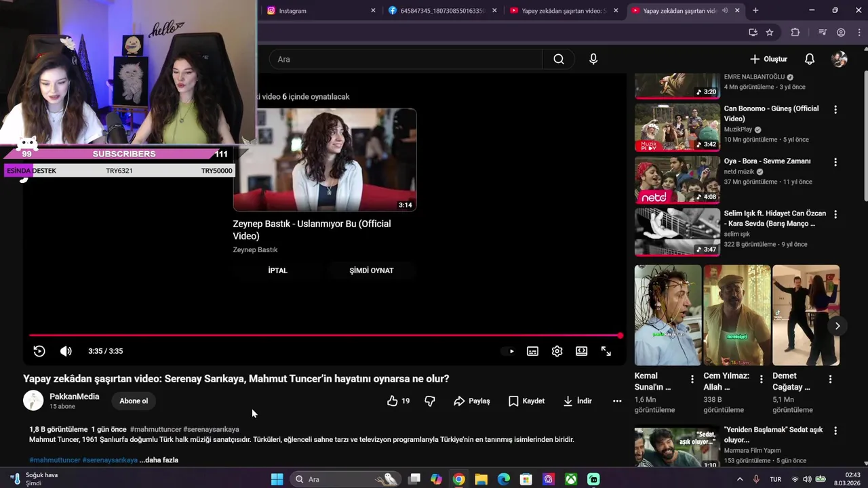Open File Explorer from the taskbar
Image resolution: width=868 pixels, height=488 pixels.
481,479
